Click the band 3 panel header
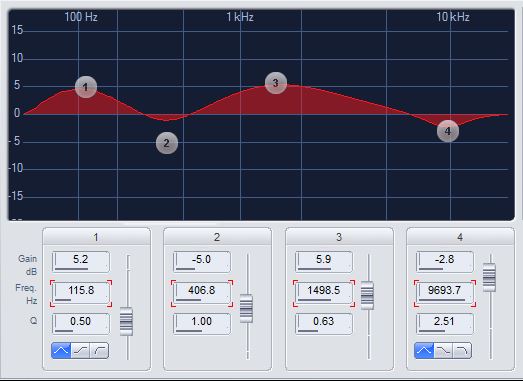The width and height of the screenshot is (523, 381). (x=339, y=237)
